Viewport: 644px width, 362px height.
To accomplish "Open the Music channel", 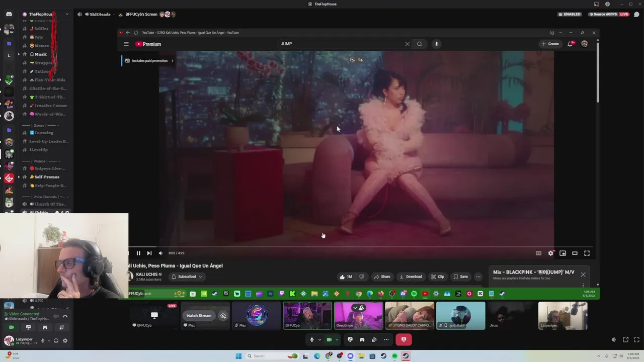I will pos(40,54).
